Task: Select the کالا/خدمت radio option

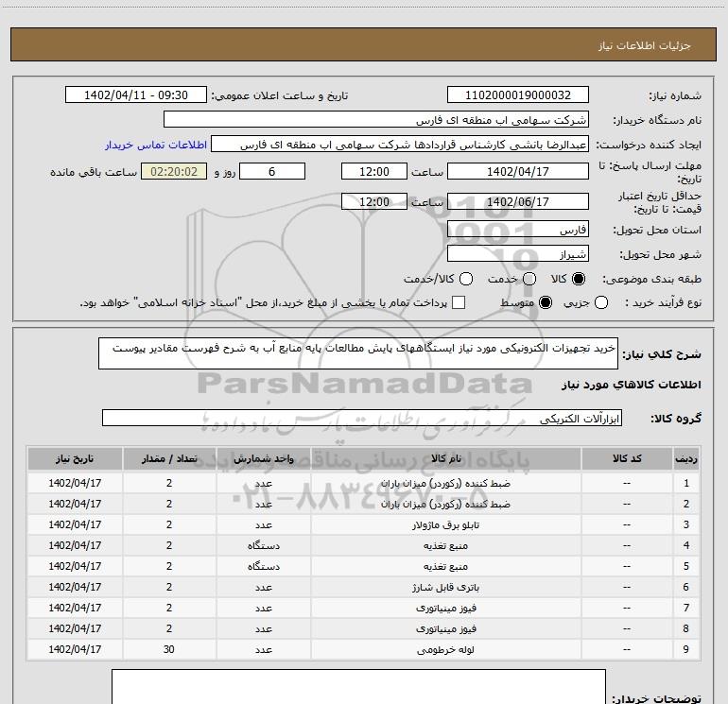Action: pyautogui.click(x=466, y=279)
